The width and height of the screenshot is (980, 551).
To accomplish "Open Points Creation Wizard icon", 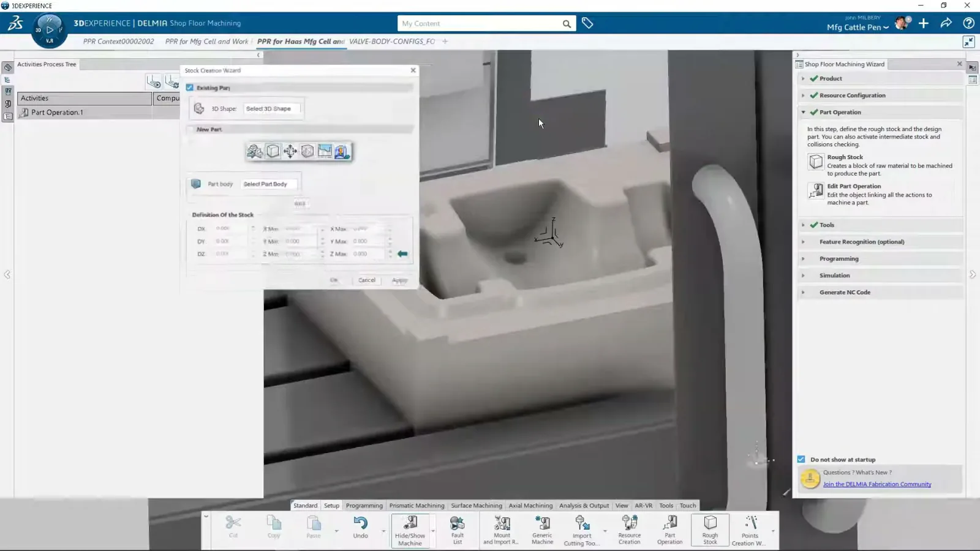I will tap(750, 530).
